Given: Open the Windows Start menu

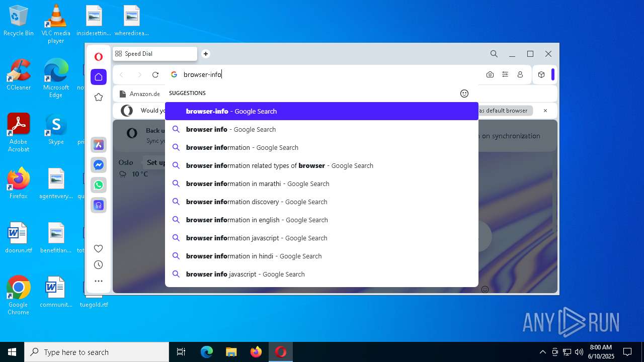Looking at the screenshot, I should (x=12, y=352).
